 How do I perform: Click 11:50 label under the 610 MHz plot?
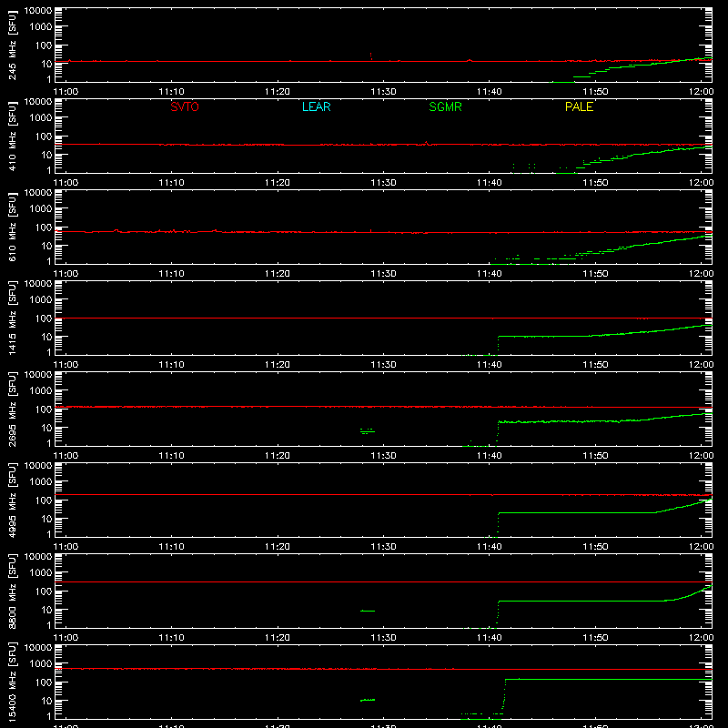point(595,274)
